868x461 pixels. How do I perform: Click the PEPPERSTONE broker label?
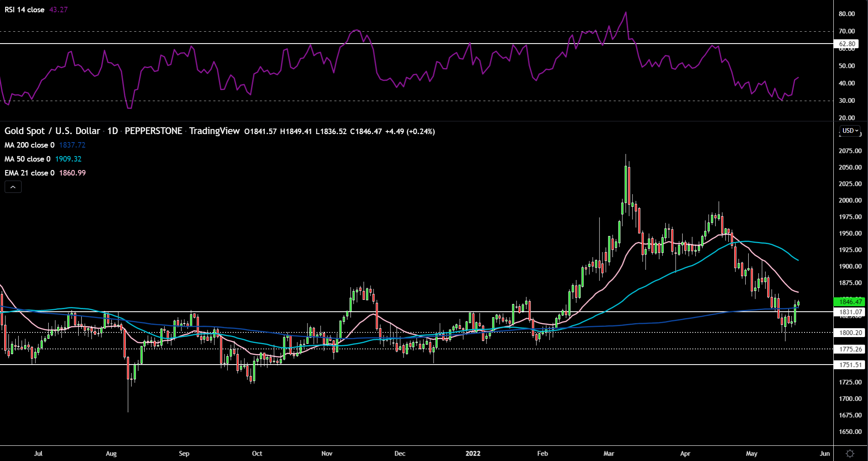[x=154, y=131]
